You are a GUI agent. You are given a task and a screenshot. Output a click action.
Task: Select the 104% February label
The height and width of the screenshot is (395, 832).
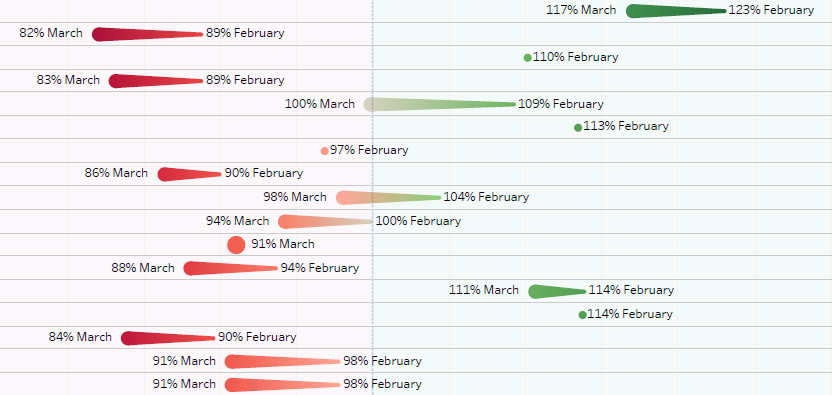click(x=486, y=197)
